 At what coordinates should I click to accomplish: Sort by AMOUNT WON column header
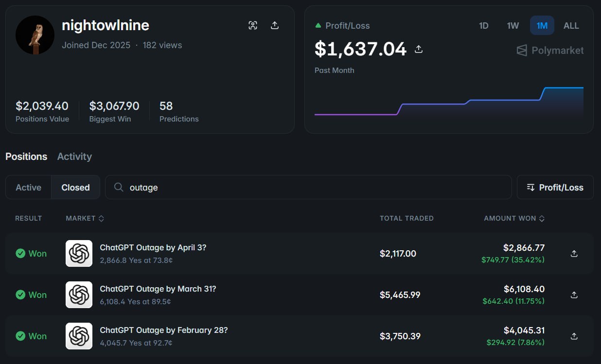[x=514, y=219]
